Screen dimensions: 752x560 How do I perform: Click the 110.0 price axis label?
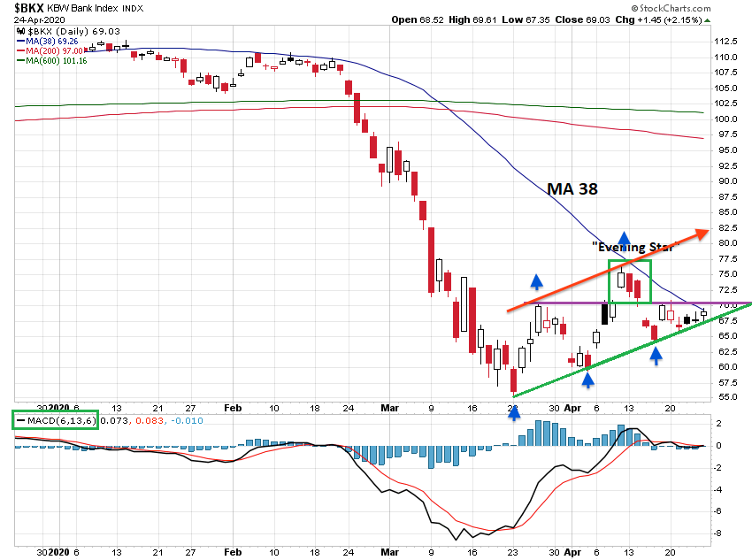click(725, 57)
